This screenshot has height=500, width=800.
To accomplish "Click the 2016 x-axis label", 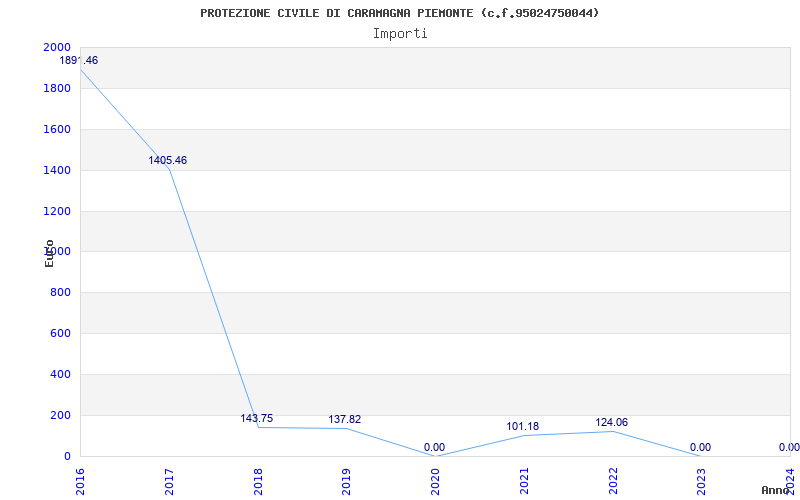I will [x=80, y=481].
